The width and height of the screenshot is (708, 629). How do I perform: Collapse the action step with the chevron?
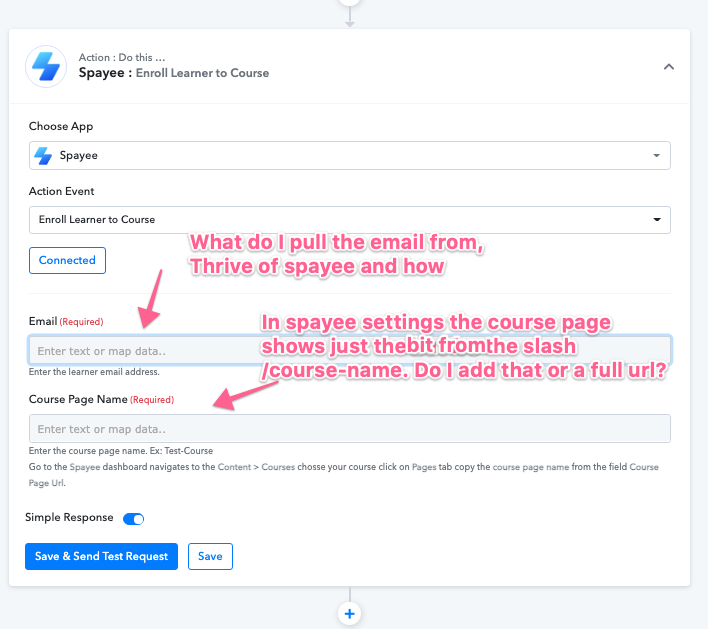tap(669, 67)
